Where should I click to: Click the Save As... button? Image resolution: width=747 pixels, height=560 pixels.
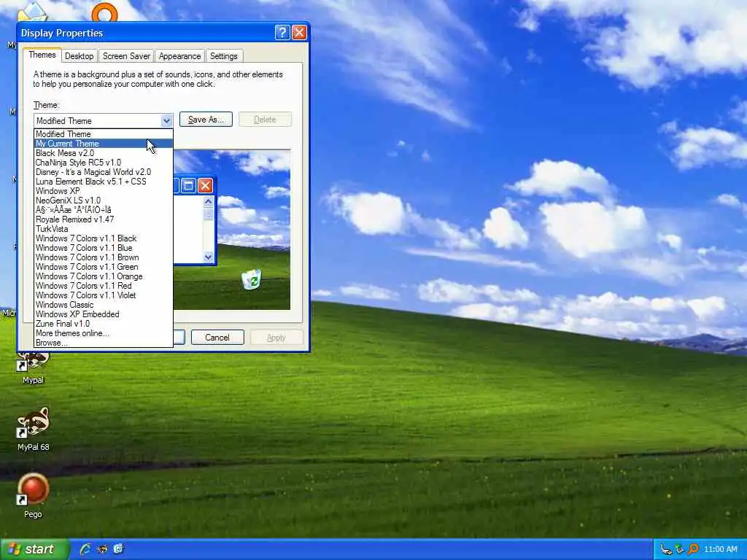[x=206, y=120]
